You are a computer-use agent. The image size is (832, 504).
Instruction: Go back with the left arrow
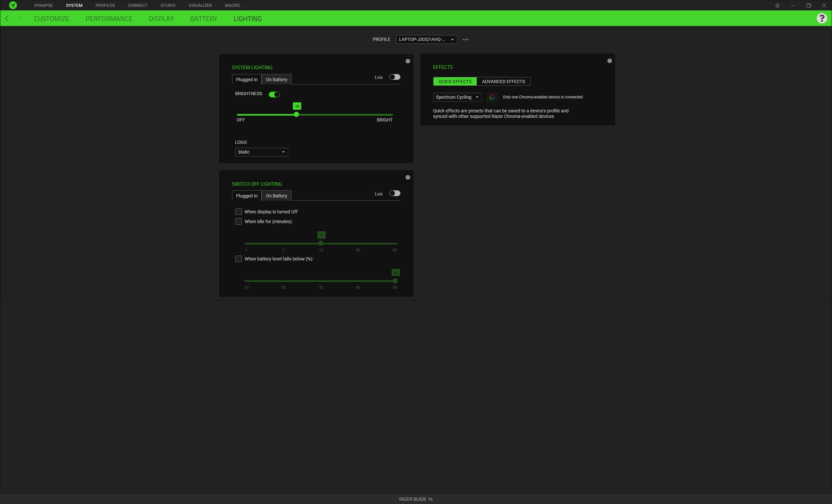coord(7,18)
